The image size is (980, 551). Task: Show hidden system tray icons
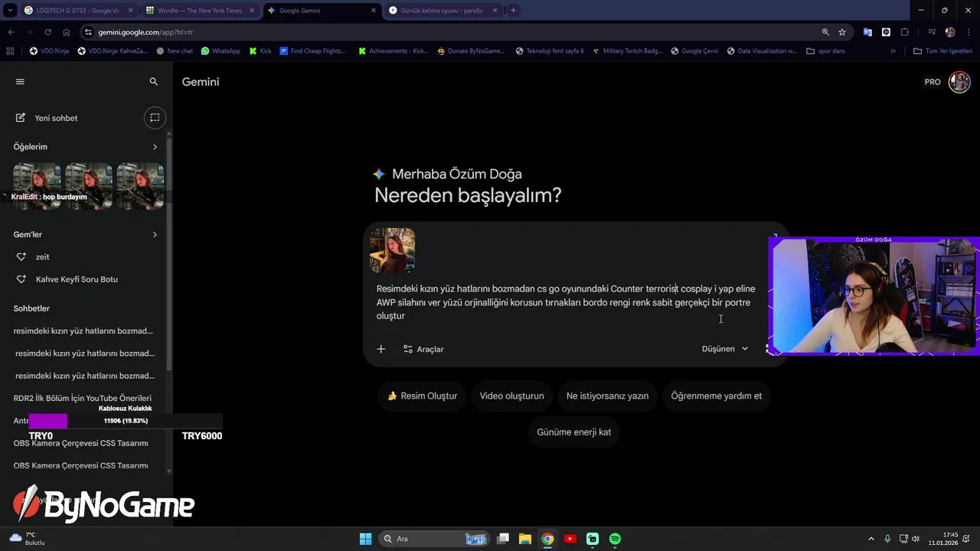[871, 539]
